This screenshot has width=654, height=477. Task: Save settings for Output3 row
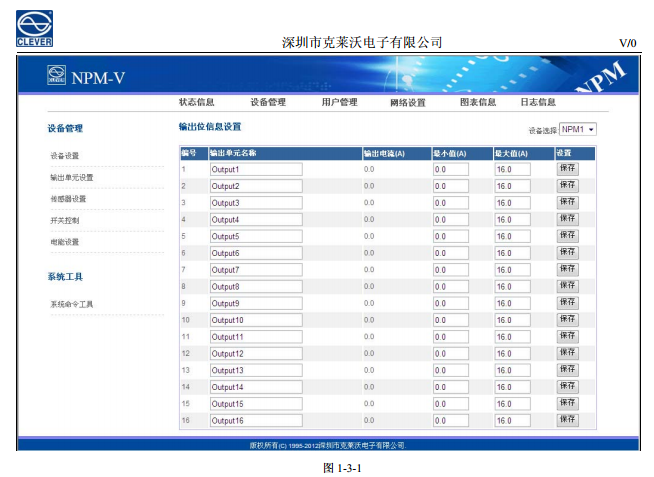pos(568,202)
